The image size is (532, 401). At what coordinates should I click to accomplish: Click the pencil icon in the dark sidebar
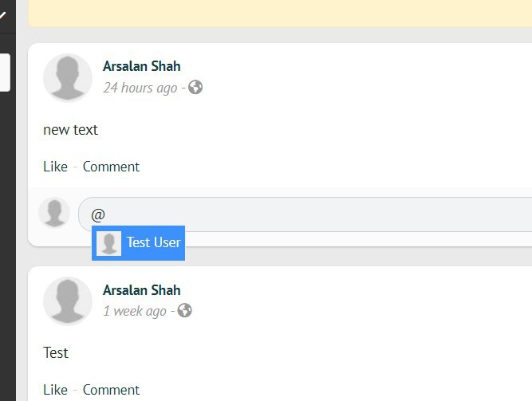pyautogui.click(x=2, y=14)
